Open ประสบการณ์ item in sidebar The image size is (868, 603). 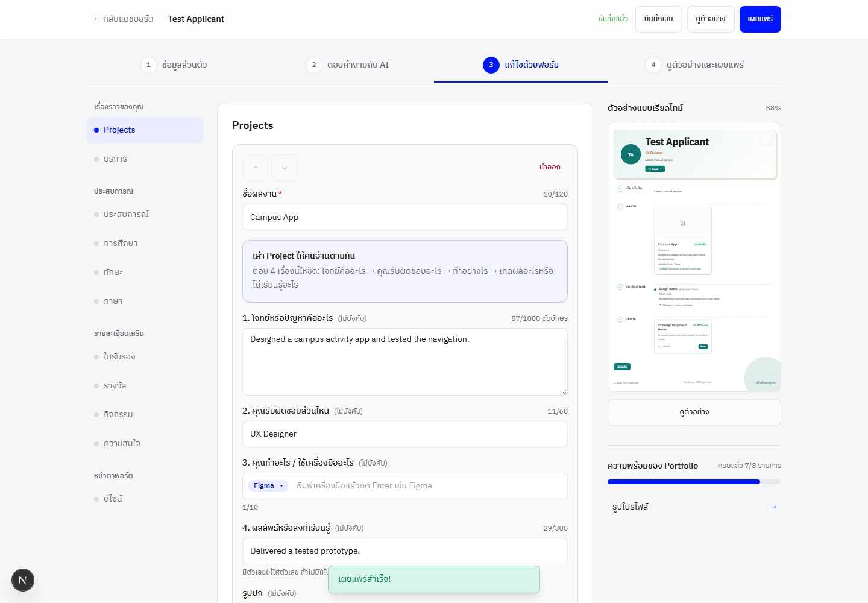145,215
